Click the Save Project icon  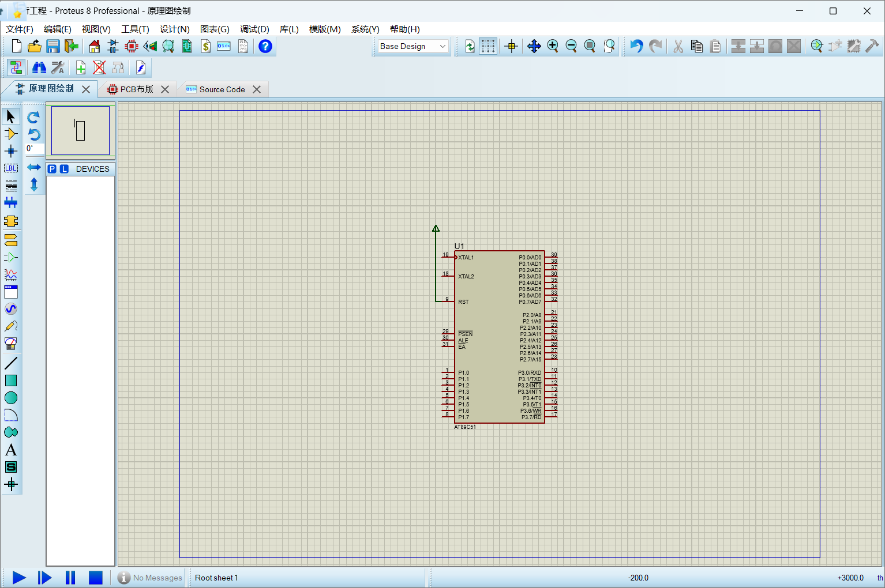53,46
